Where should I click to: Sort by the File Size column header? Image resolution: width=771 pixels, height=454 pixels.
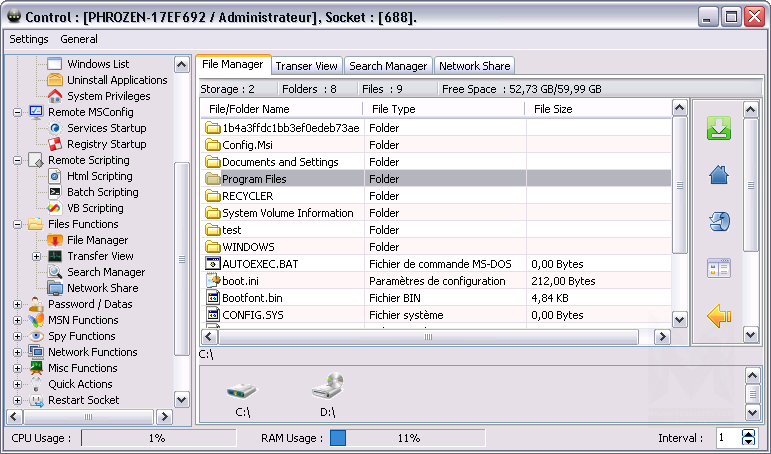click(x=553, y=109)
